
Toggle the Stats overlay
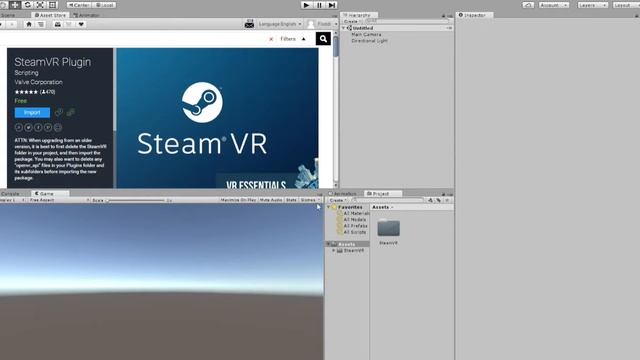click(291, 200)
